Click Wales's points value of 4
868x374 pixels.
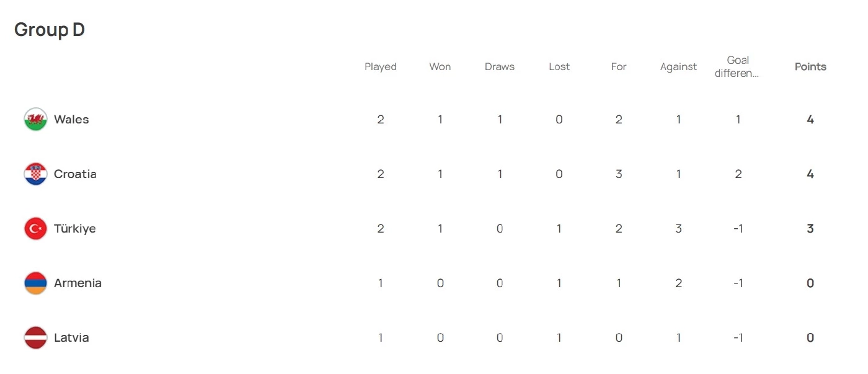click(810, 120)
